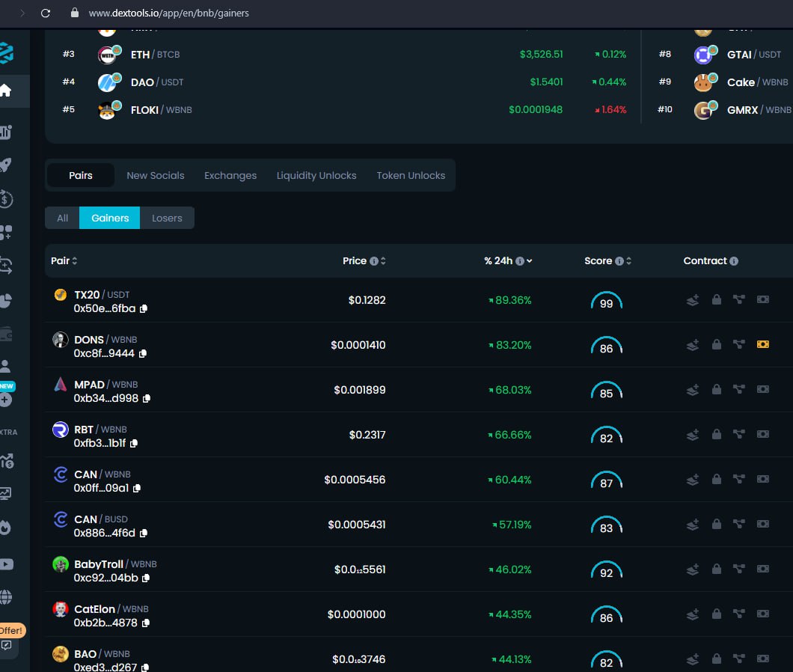Copy DONS contract address 0xc8f...9444
The width and height of the screenshot is (793, 672).
pyautogui.click(x=143, y=354)
